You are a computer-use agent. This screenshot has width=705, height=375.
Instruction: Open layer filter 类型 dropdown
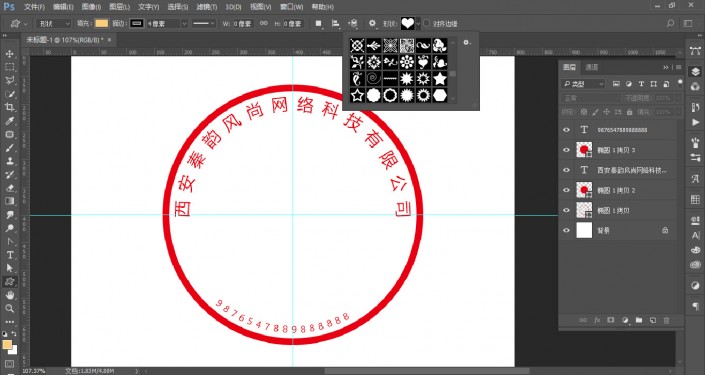(x=583, y=84)
